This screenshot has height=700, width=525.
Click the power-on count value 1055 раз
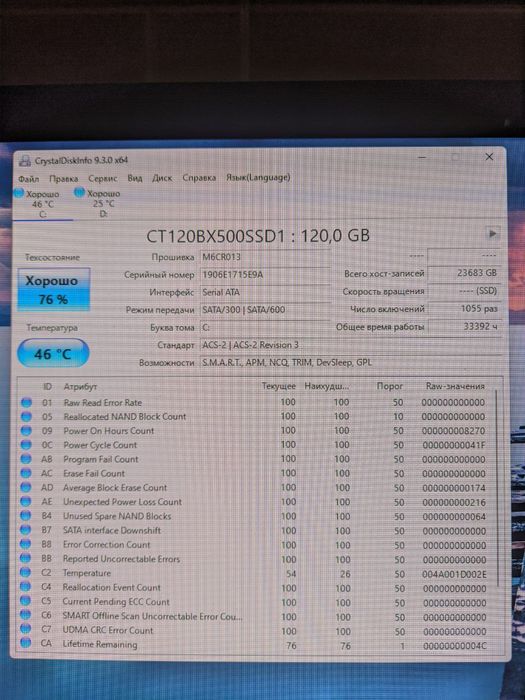(464, 308)
